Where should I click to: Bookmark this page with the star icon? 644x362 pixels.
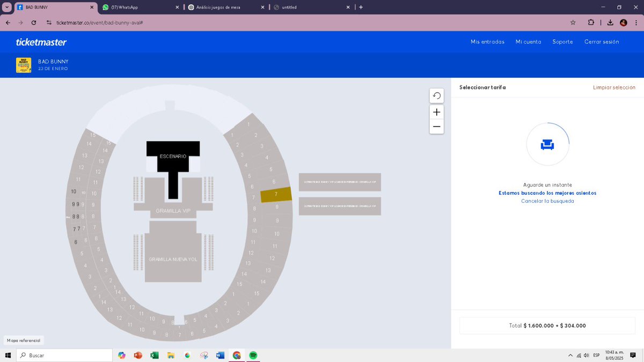(x=573, y=23)
